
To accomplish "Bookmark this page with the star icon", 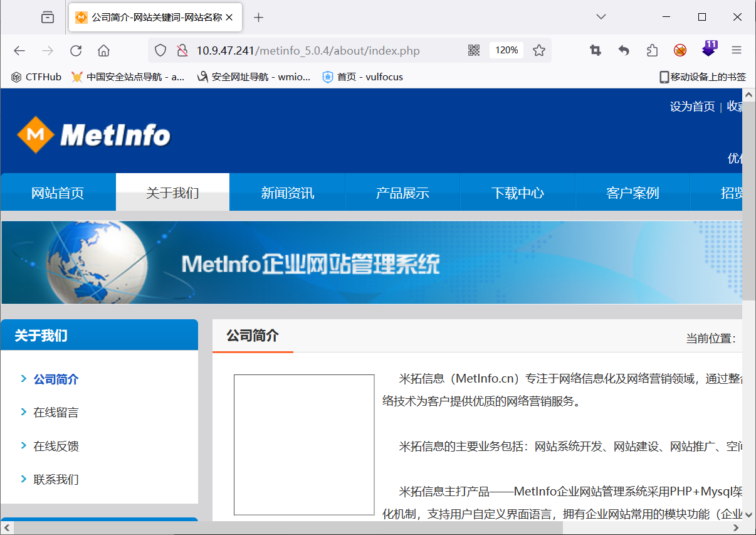I will pyautogui.click(x=539, y=50).
